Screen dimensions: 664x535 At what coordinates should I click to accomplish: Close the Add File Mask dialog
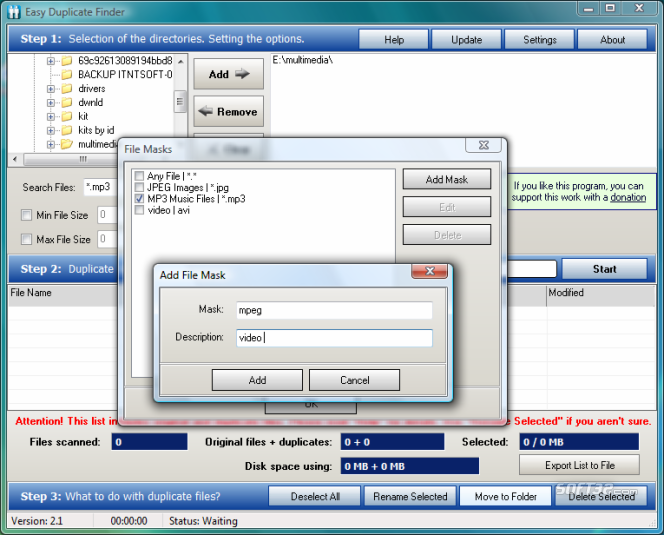429,271
